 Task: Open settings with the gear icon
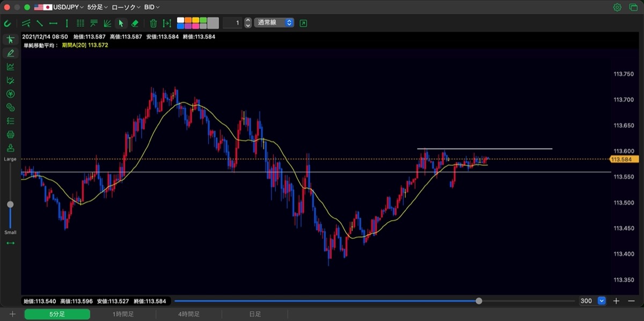617,8
